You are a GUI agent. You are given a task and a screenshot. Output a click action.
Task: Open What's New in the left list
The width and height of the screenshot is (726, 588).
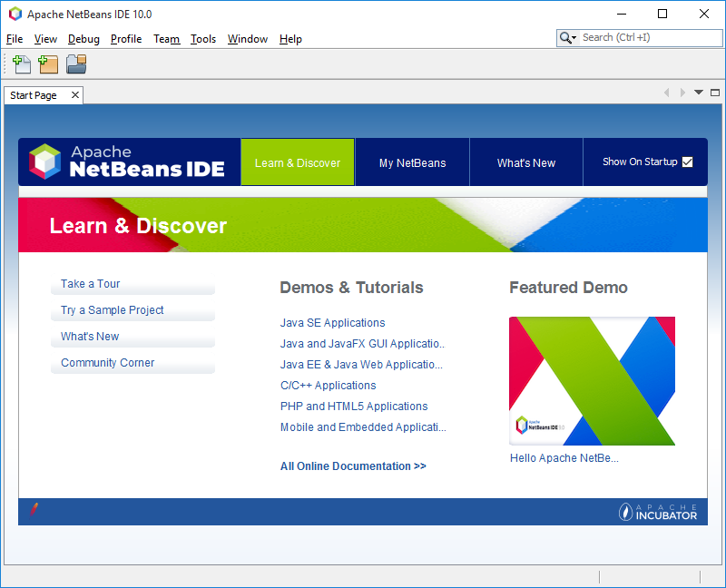(132, 337)
